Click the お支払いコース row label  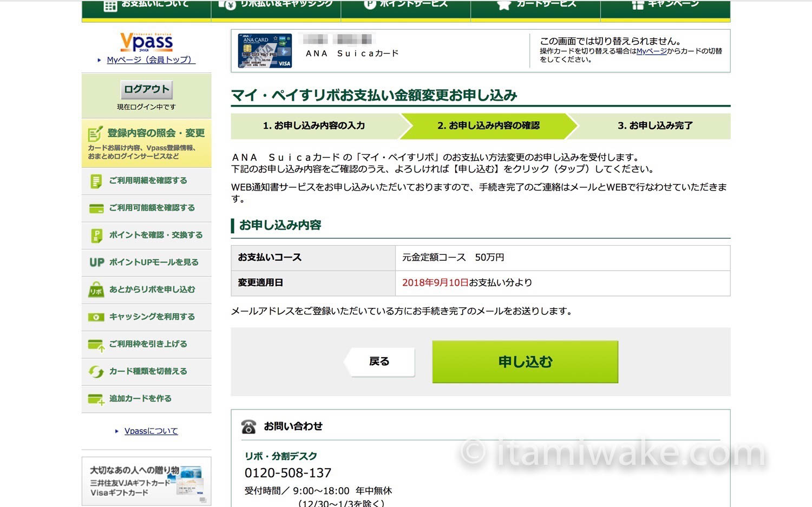pyautogui.click(x=313, y=258)
